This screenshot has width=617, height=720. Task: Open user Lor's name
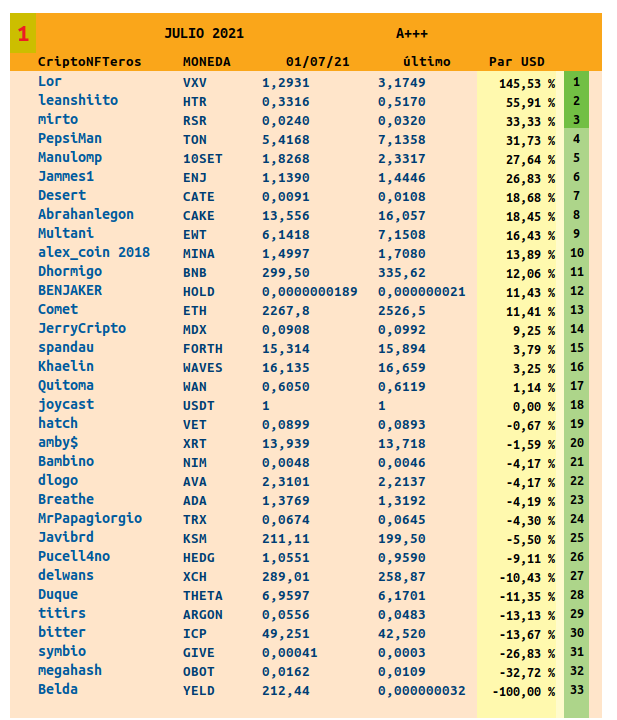50,81
